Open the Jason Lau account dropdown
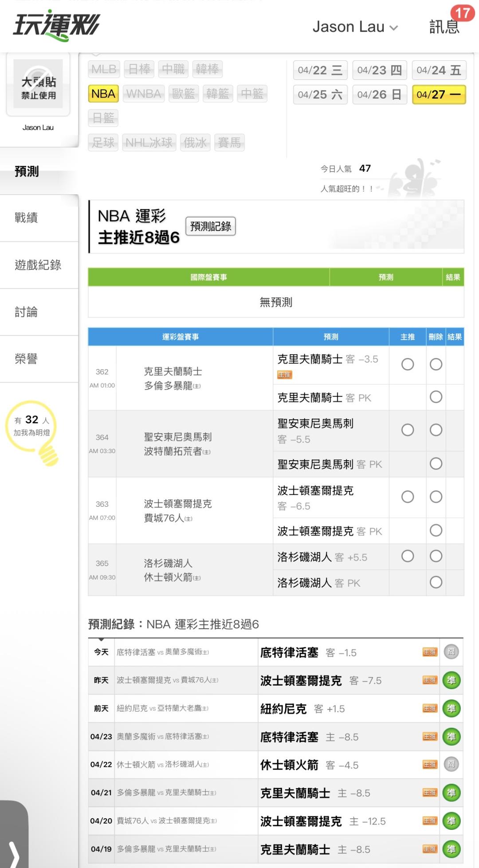Screen dimensions: 479x868 click(355, 27)
